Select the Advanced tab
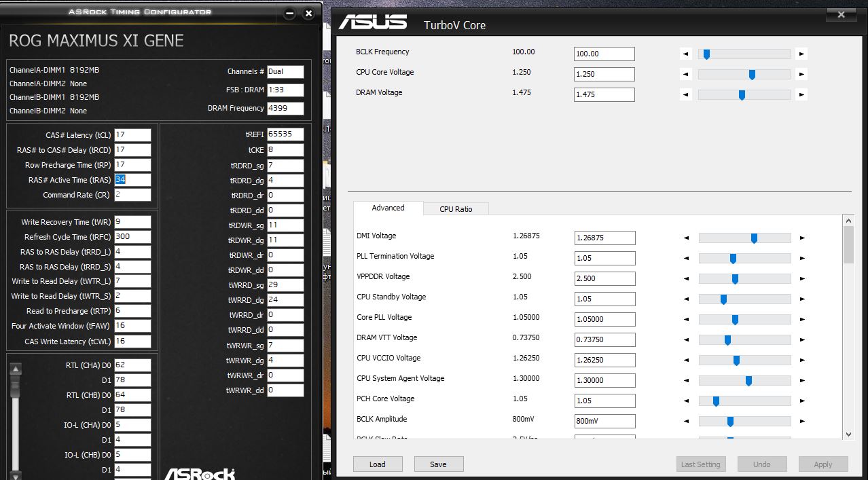Viewport: 868px width, 480px height. pos(388,208)
